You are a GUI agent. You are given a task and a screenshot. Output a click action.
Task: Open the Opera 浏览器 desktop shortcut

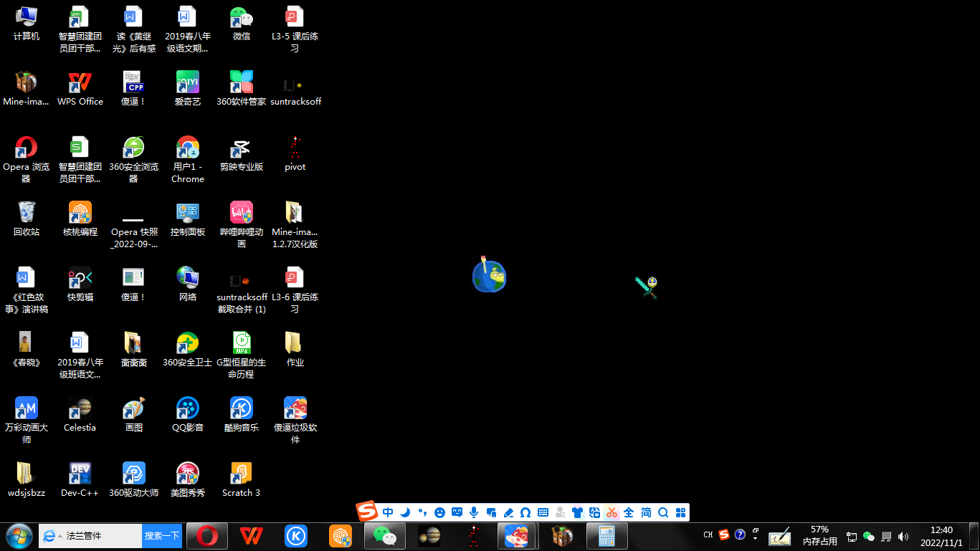pos(27,160)
